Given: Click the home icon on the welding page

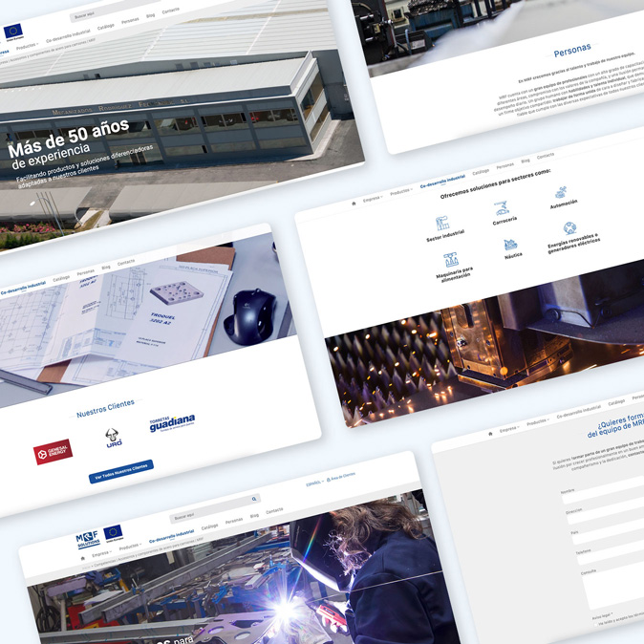Looking at the screenshot, I should tap(82, 559).
